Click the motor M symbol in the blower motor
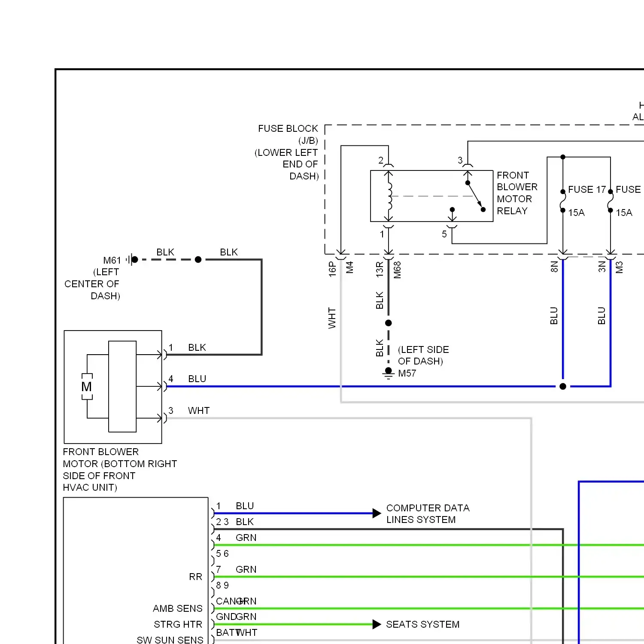This screenshot has width=644, height=644. click(87, 387)
